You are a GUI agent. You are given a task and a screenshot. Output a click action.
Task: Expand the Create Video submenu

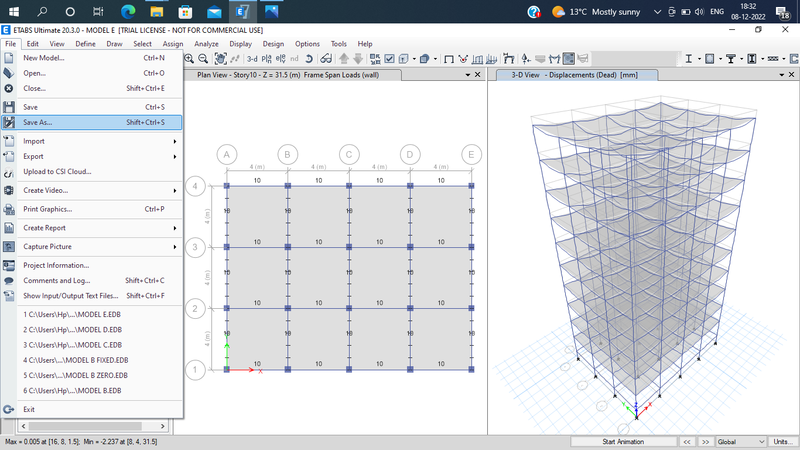tap(175, 190)
